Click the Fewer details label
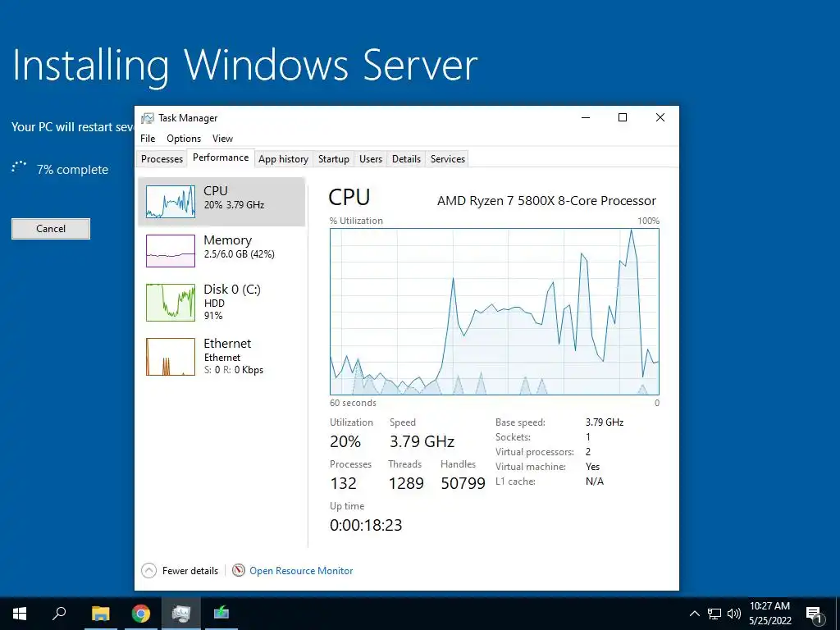 [x=190, y=571]
